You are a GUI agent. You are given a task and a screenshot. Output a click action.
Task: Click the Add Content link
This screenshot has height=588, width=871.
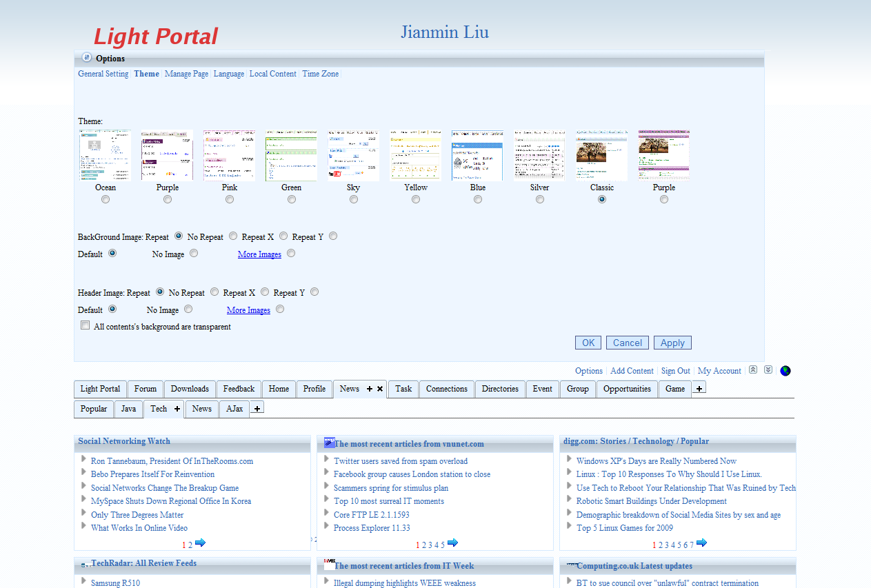(x=632, y=371)
